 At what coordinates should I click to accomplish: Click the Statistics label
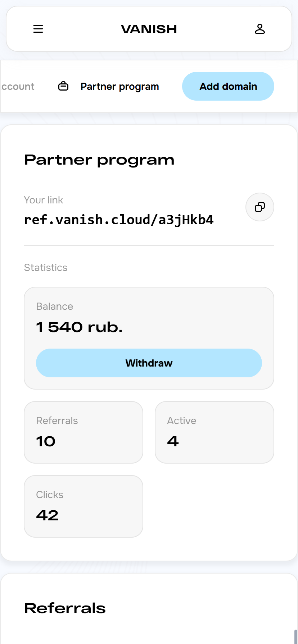click(46, 267)
